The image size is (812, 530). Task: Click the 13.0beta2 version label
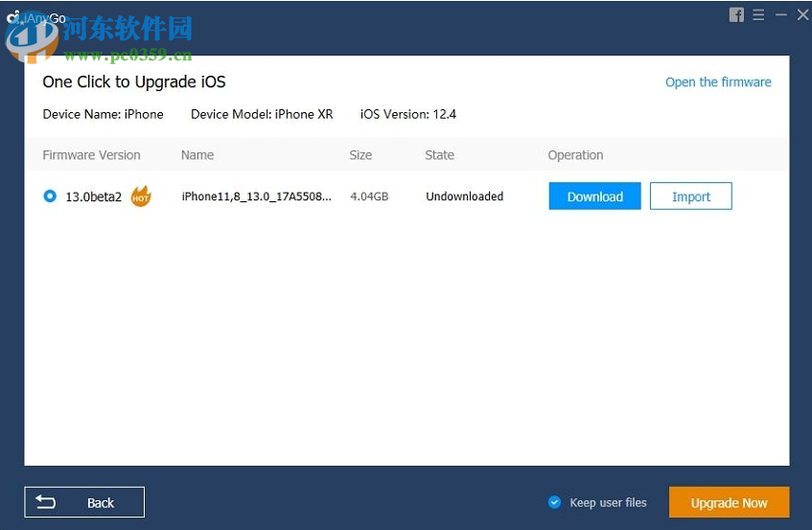point(94,196)
